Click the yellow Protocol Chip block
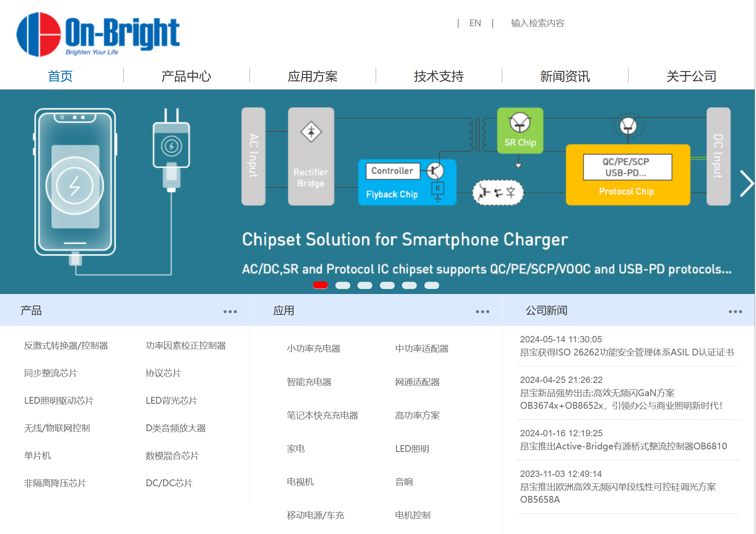The image size is (756, 534). click(x=628, y=175)
